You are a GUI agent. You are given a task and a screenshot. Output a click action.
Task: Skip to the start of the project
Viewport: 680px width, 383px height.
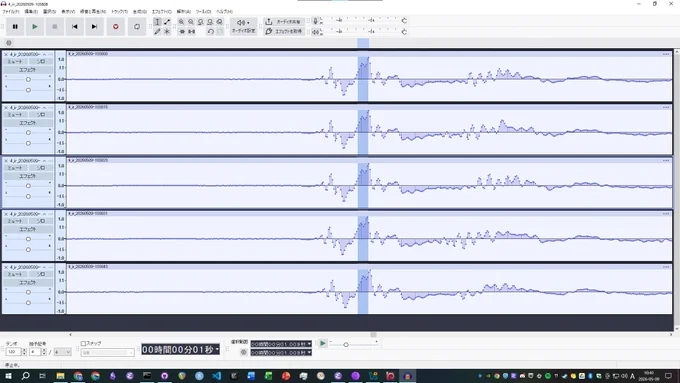tap(75, 26)
